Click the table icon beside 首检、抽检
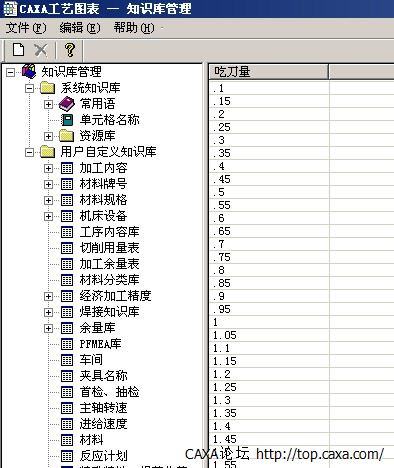 pyautogui.click(x=67, y=392)
